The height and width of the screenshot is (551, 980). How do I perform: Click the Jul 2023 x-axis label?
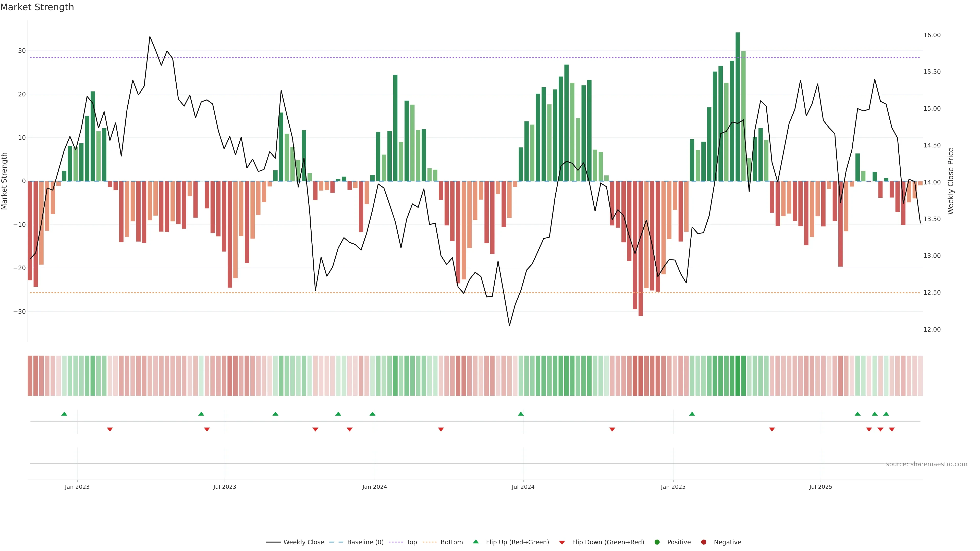pyautogui.click(x=225, y=487)
